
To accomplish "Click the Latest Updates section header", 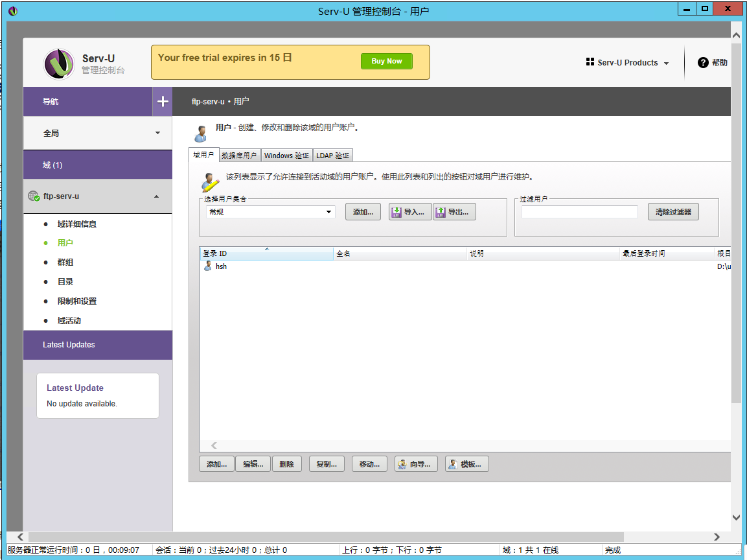I will [98, 345].
